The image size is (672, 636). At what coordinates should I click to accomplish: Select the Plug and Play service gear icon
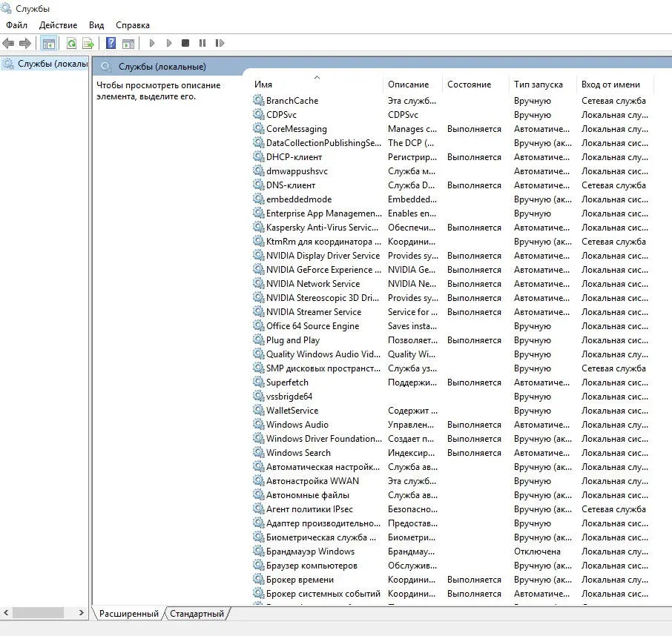click(258, 339)
